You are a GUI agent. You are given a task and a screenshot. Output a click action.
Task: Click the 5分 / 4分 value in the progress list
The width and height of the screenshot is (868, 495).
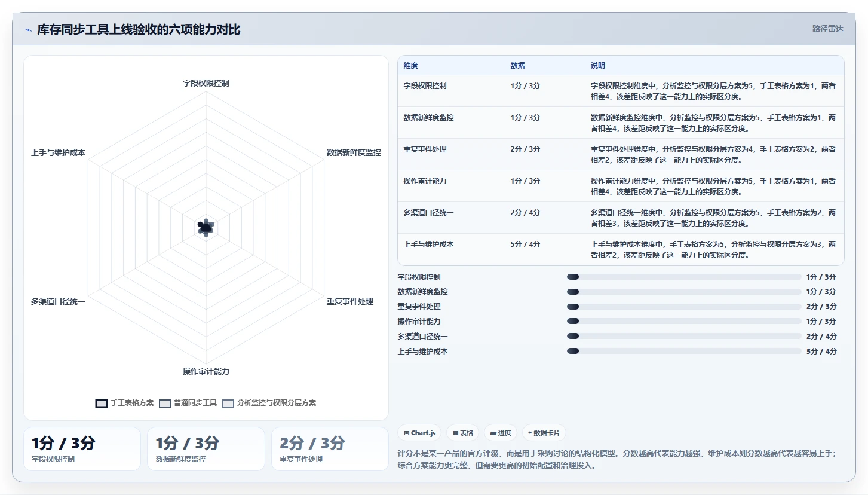tap(821, 351)
